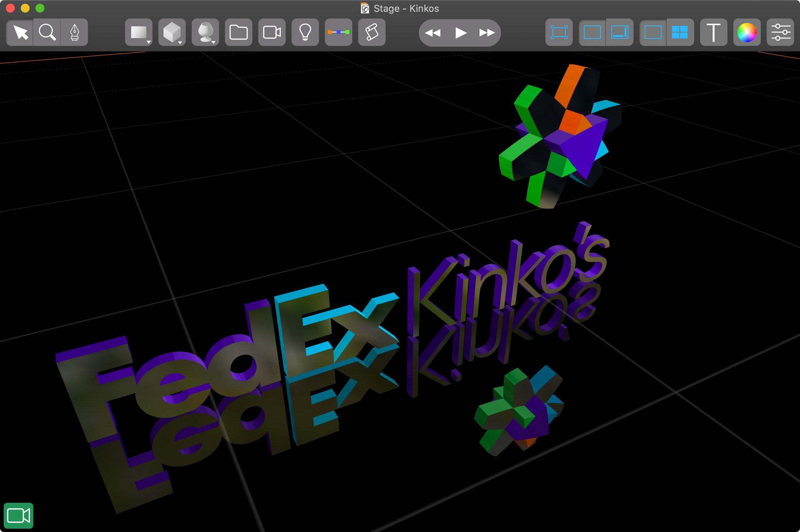Add a cube primitive from toolbar
This screenshot has width=800, height=532.
click(172, 33)
